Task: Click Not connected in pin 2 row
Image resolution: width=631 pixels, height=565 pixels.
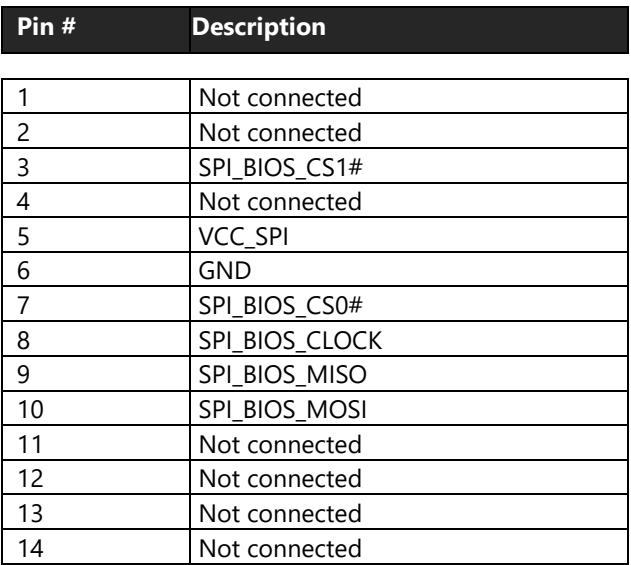Action: click(409, 131)
